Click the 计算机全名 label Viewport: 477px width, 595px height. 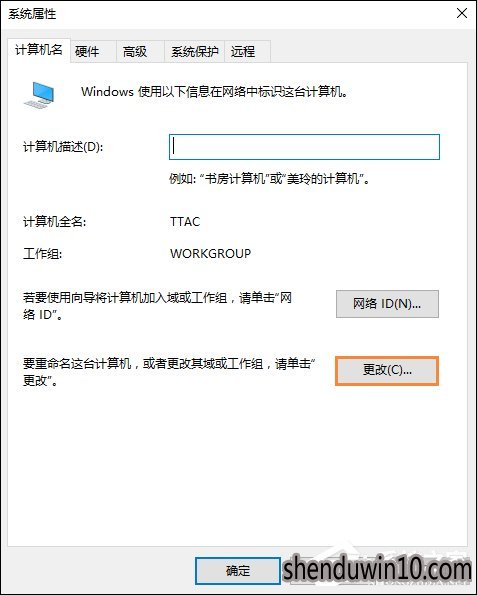[55, 222]
